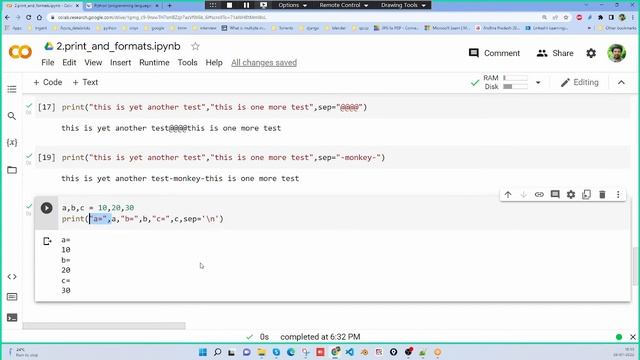
Task: Open the Drawing Tools dropdown
Action: [x=403, y=5]
